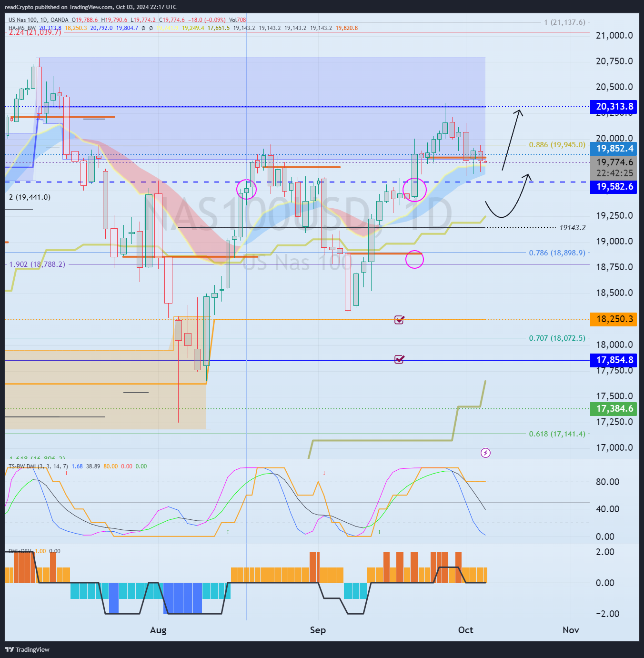The image size is (644, 658).
Task: Click the 20,750.0 price axis tick
Action: pyautogui.click(x=614, y=61)
